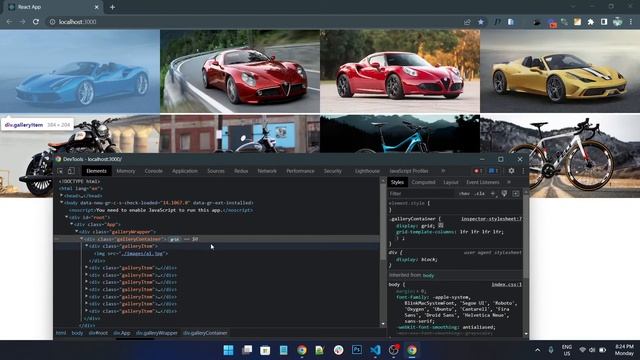Open Visual Studio Code from the taskbar

point(376,350)
